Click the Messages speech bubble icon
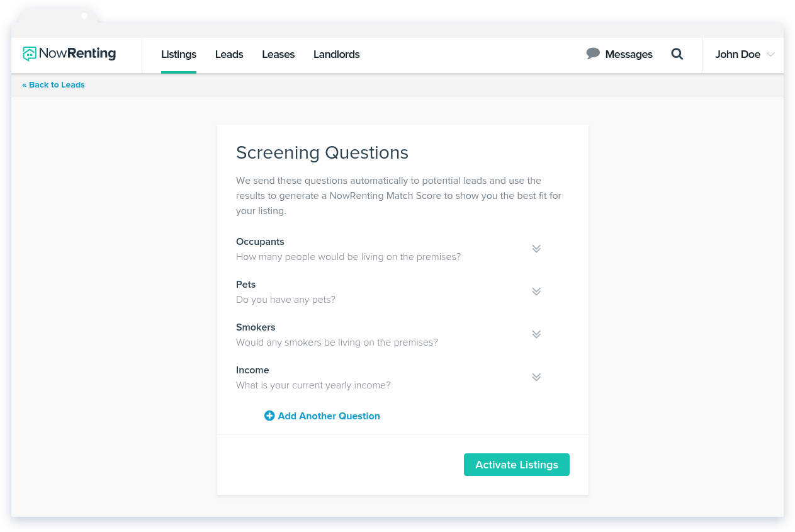The image size is (795, 532). [593, 54]
